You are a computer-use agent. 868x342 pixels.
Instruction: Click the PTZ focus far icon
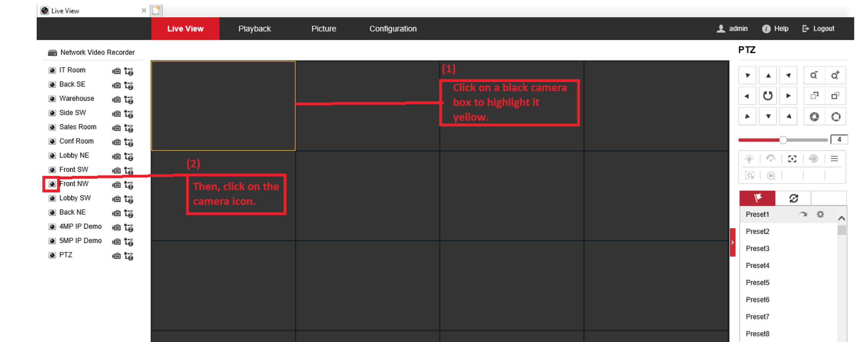point(835,96)
